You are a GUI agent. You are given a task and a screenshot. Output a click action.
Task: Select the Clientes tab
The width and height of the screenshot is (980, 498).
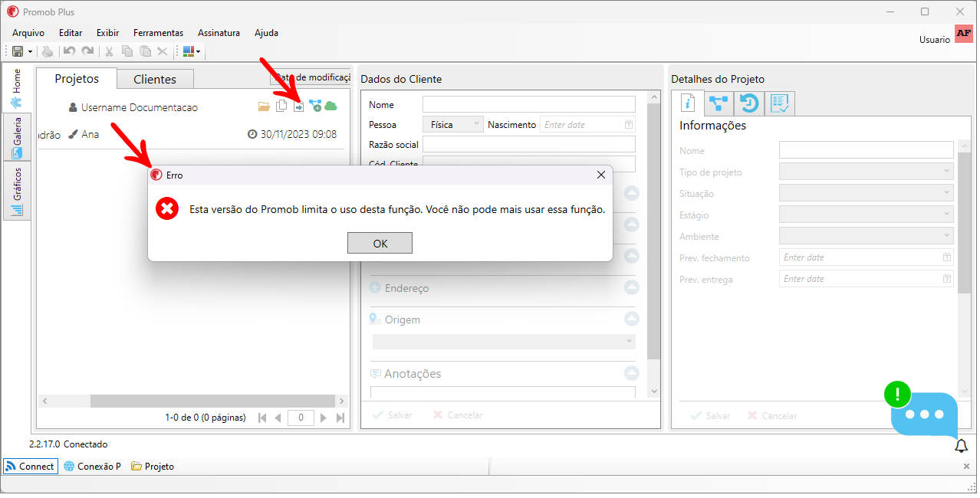coord(155,79)
